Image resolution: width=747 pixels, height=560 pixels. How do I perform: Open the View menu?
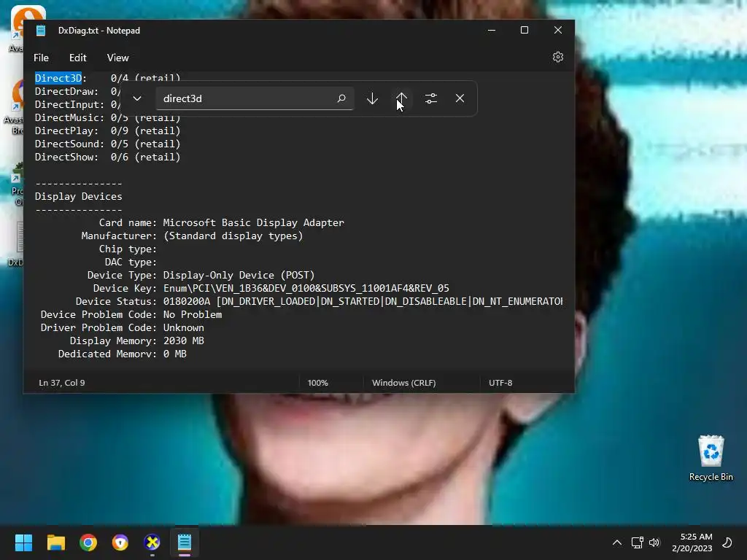117,58
